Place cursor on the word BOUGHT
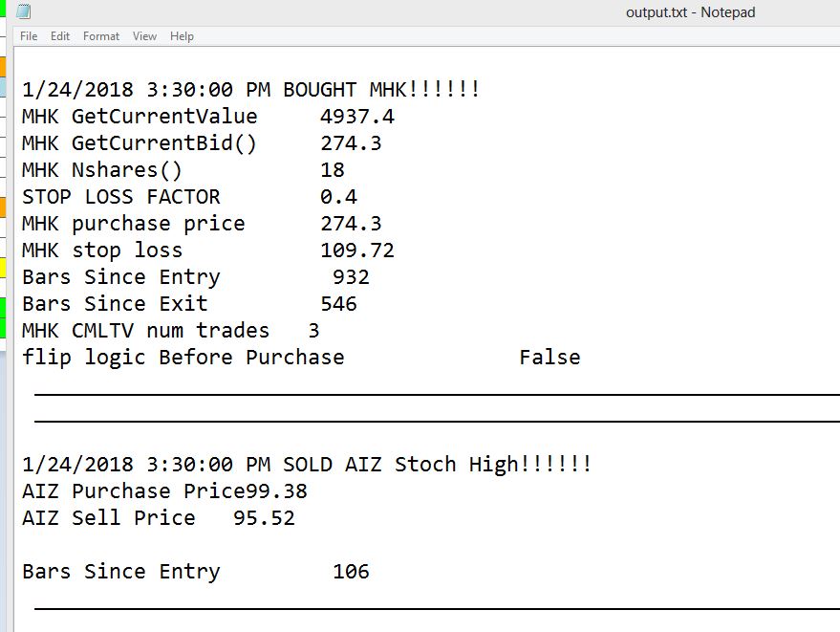The height and width of the screenshot is (632, 840). tap(319, 90)
